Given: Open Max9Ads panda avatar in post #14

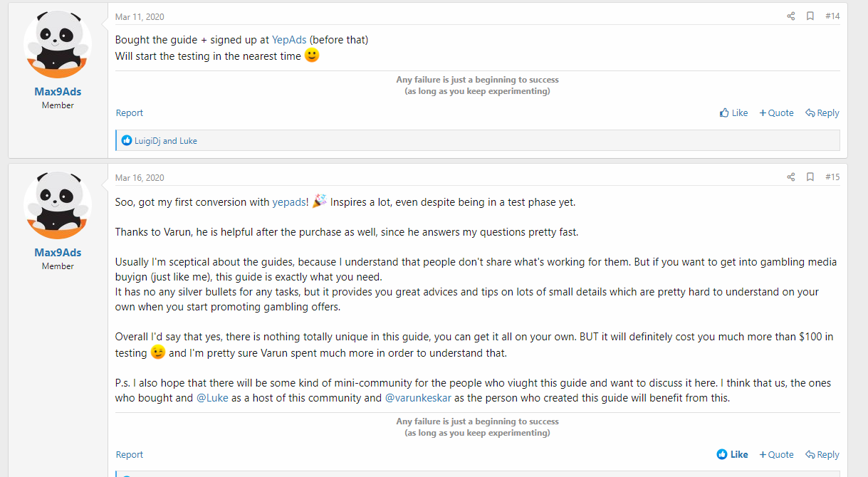Looking at the screenshot, I should pos(58,43).
